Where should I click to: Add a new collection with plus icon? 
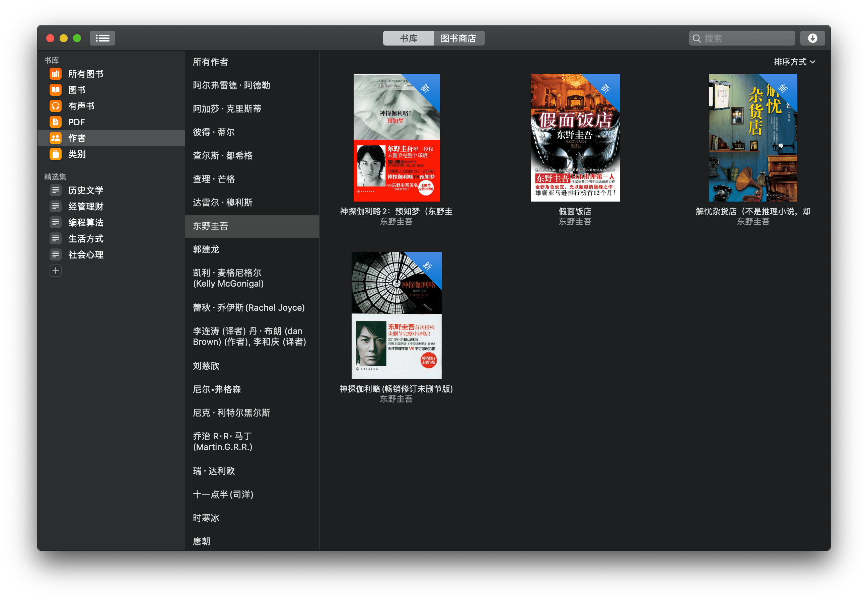tap(56, 271)
